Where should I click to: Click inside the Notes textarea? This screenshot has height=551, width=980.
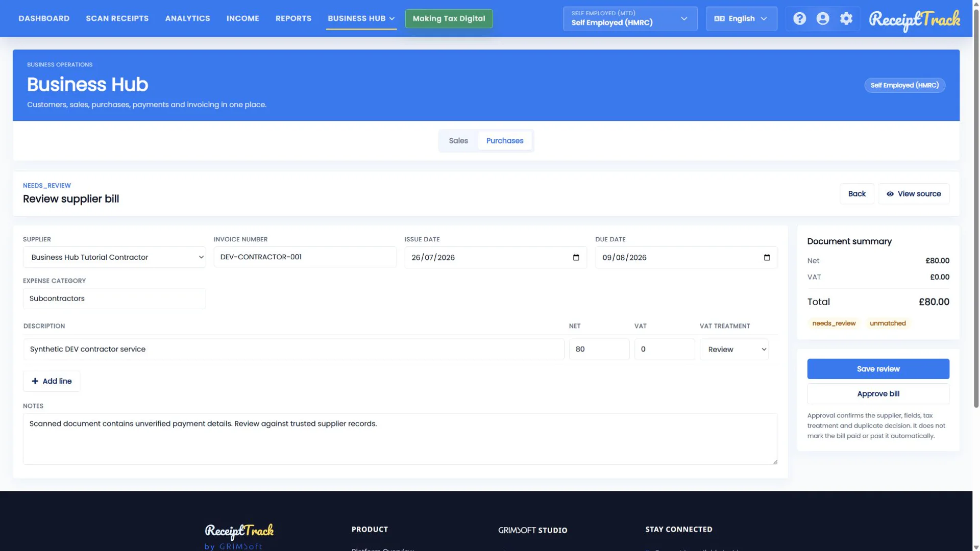(400, 439)
